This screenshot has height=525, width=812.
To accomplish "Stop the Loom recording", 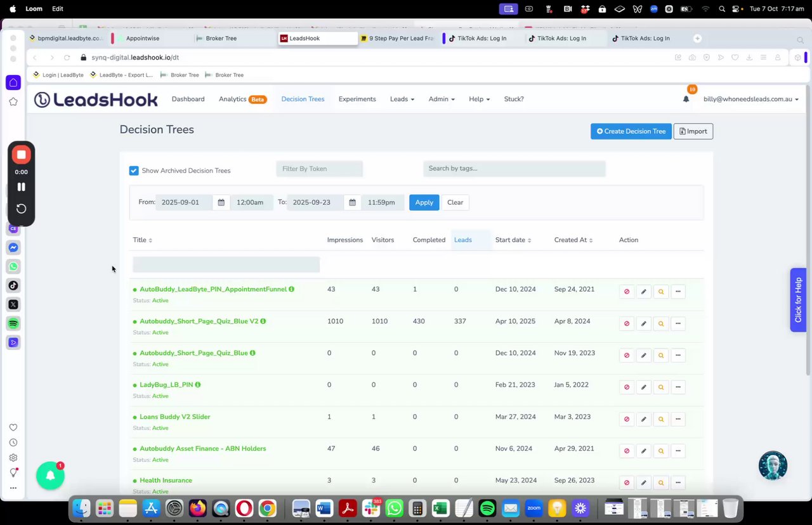I will 22,155.
